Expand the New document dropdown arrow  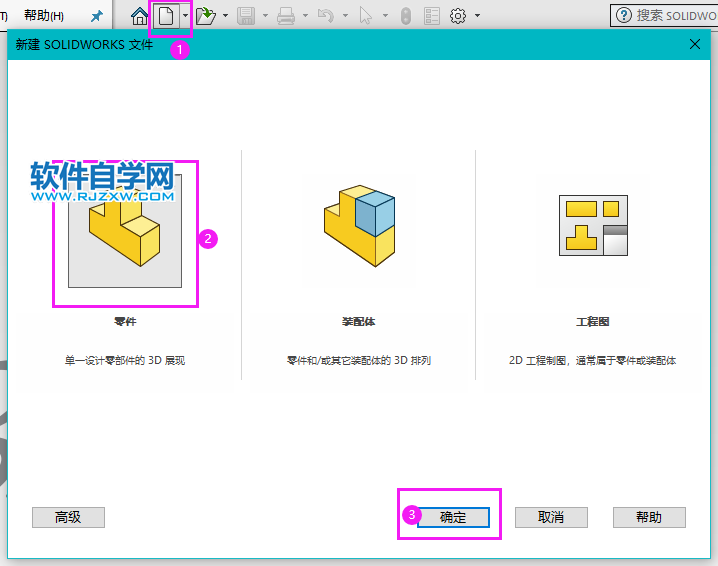tap(185, 16)
